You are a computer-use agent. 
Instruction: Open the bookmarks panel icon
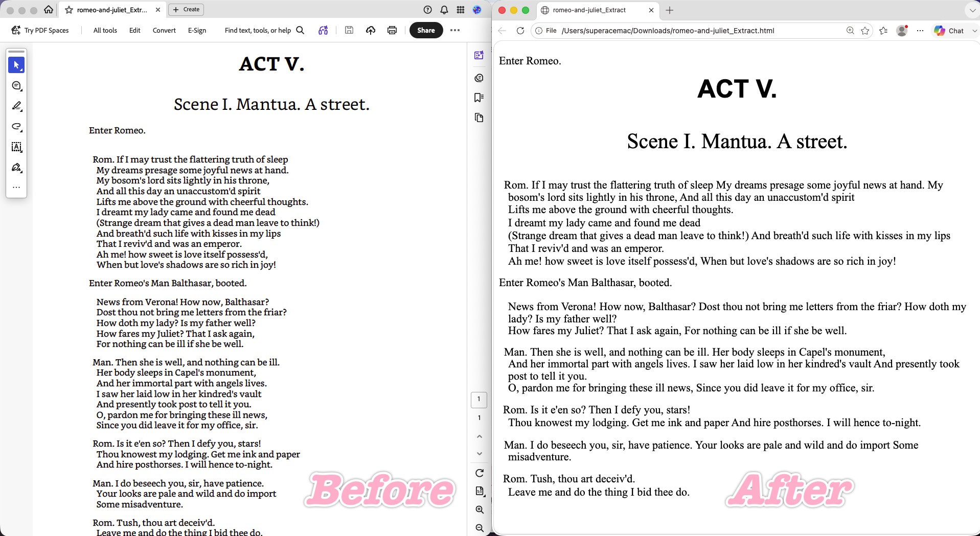pos(479,98)
